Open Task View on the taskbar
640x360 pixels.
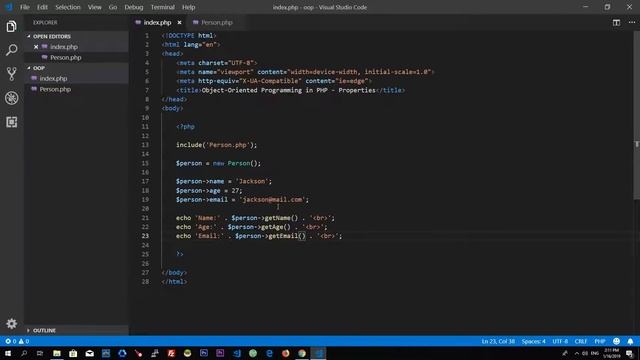point(40,353)
